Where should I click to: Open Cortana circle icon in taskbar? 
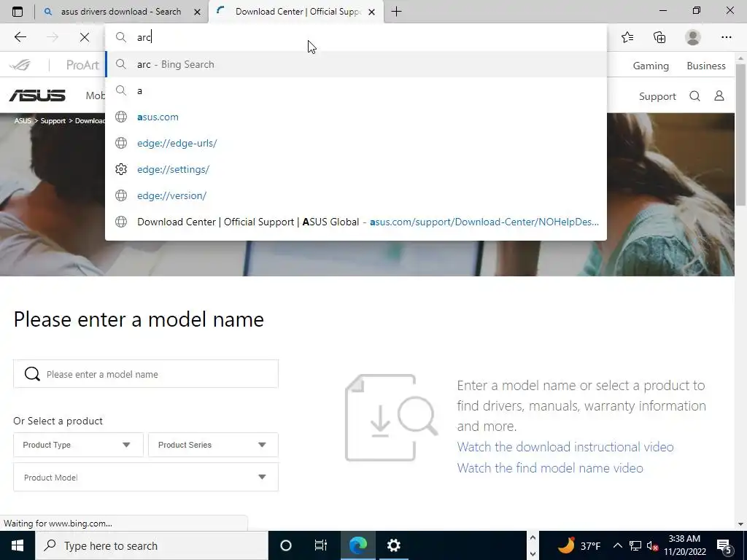point(286,545)
